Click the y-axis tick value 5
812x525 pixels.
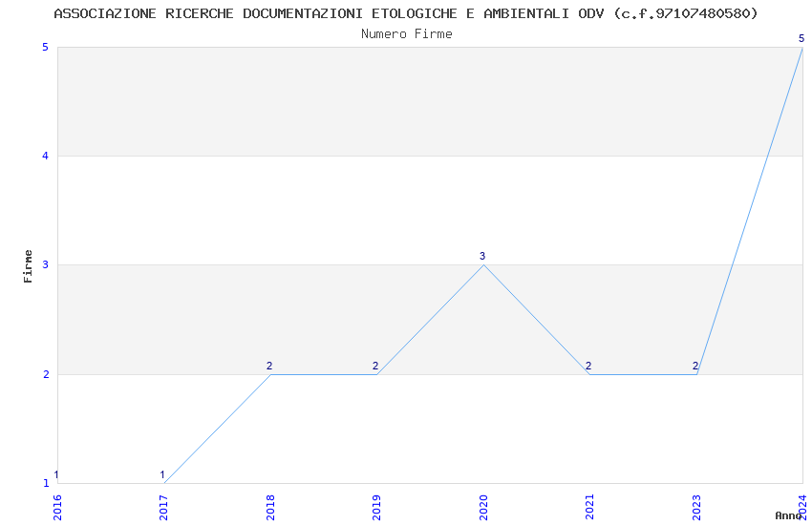(x=46, y=47)
